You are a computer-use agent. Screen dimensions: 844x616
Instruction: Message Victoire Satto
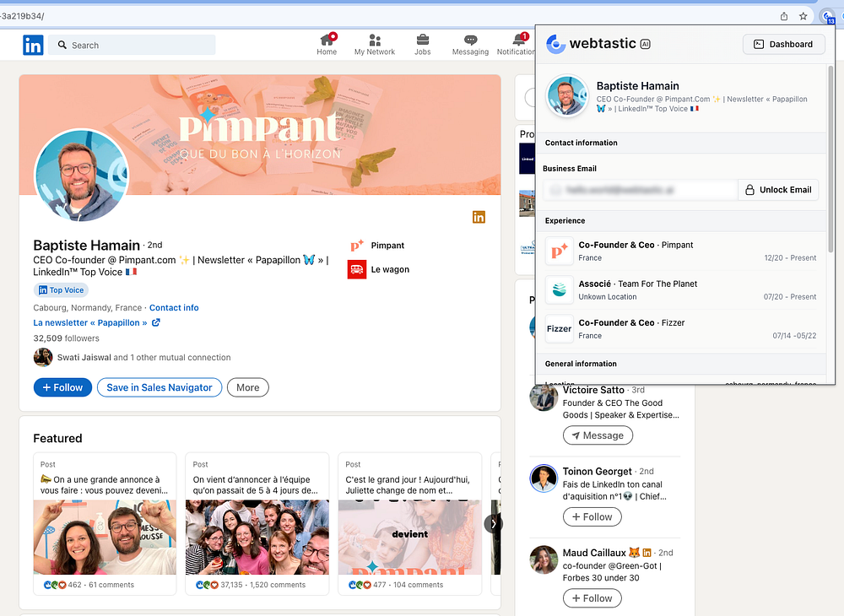point(598,435)
